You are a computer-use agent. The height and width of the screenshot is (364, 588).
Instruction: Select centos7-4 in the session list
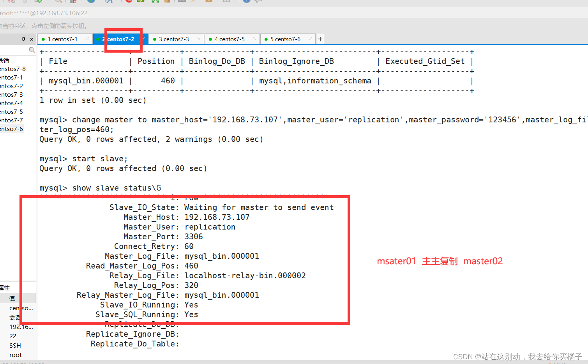coord(11,103)
